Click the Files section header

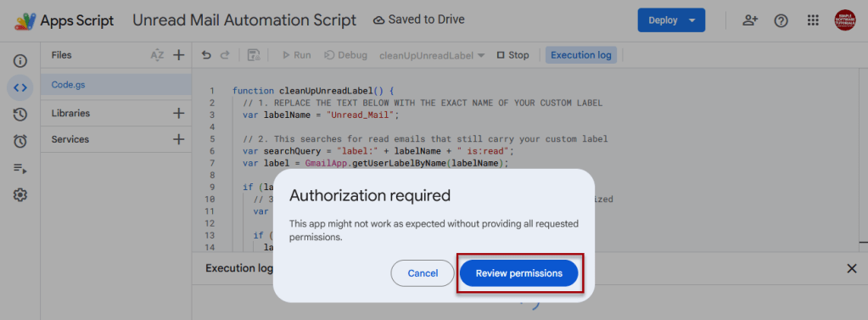61,55
